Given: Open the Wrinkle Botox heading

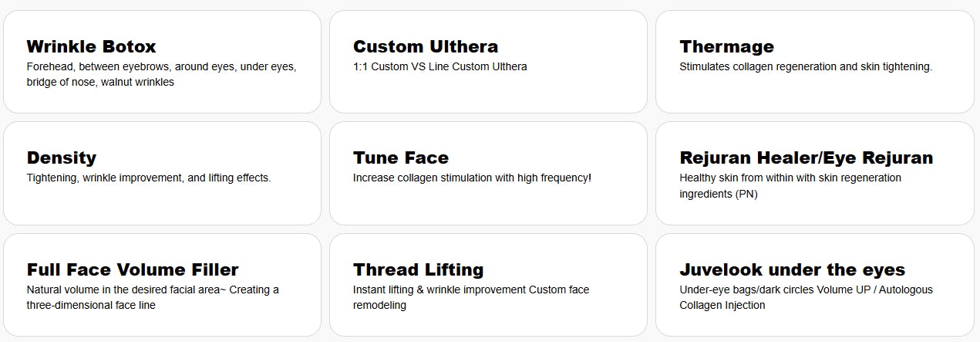Looking at the screenshot, I should (91, 46).
